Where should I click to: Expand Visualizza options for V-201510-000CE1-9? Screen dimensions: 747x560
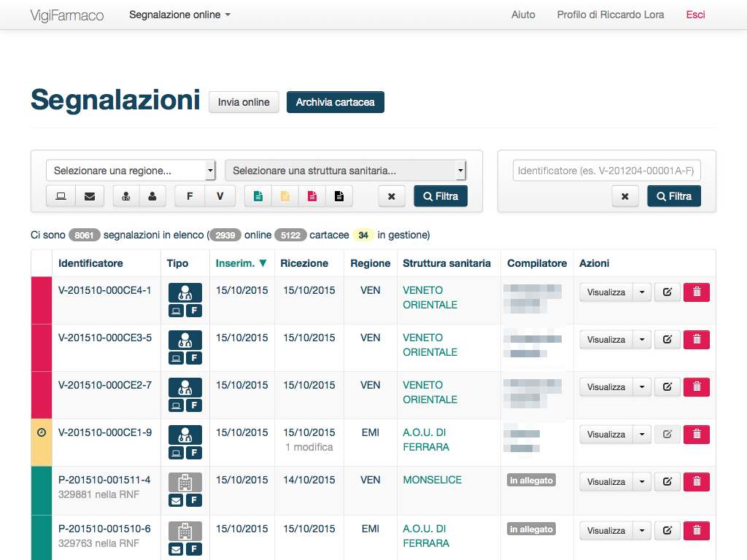(x=642, y=435)
